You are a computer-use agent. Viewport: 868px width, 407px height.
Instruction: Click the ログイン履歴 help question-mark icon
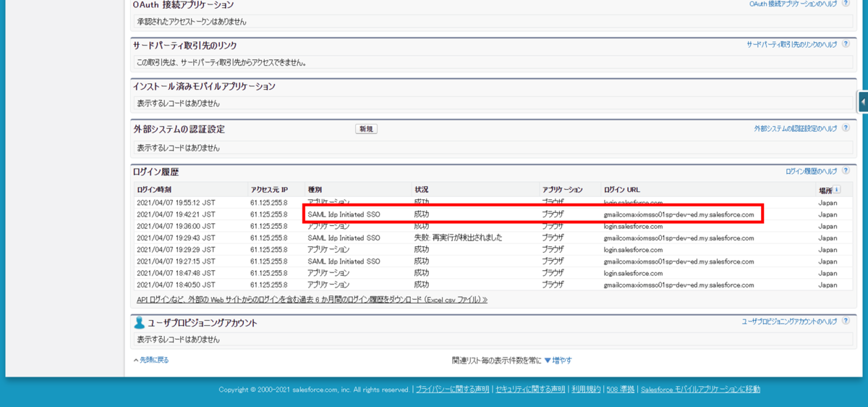pos(846,171)
